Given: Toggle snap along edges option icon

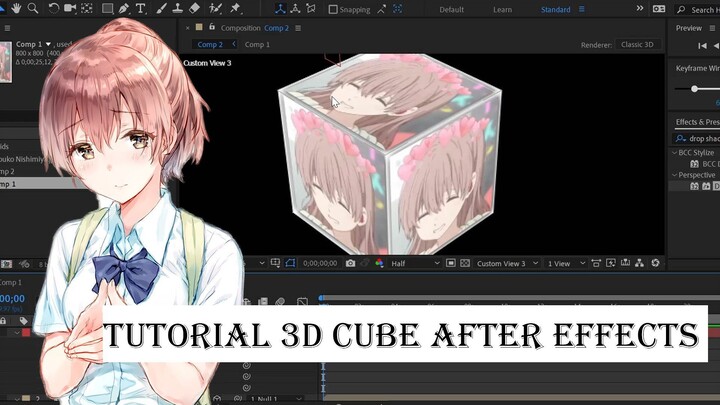Looking at the screenshot, I should coord(382,9).
